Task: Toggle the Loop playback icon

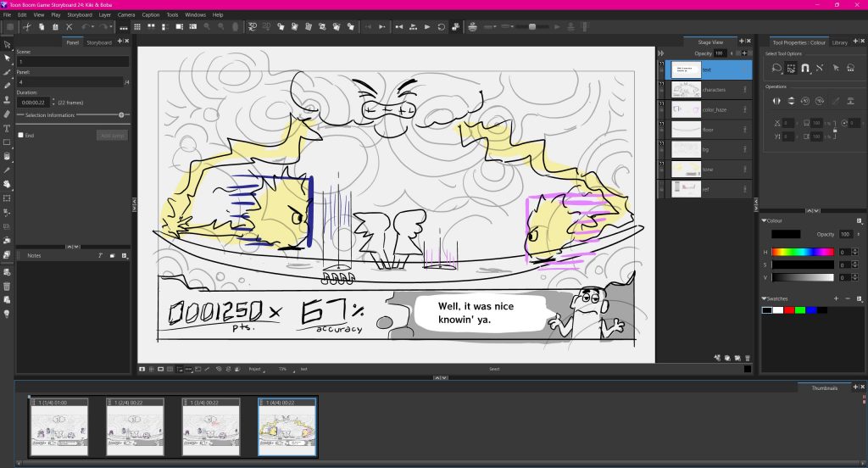Action: 441,26
